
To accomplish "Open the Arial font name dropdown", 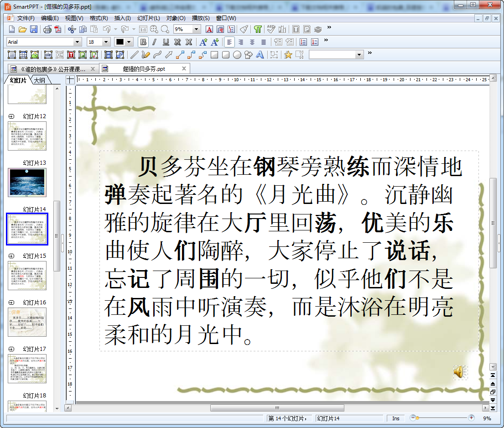I will pos(77,42).
